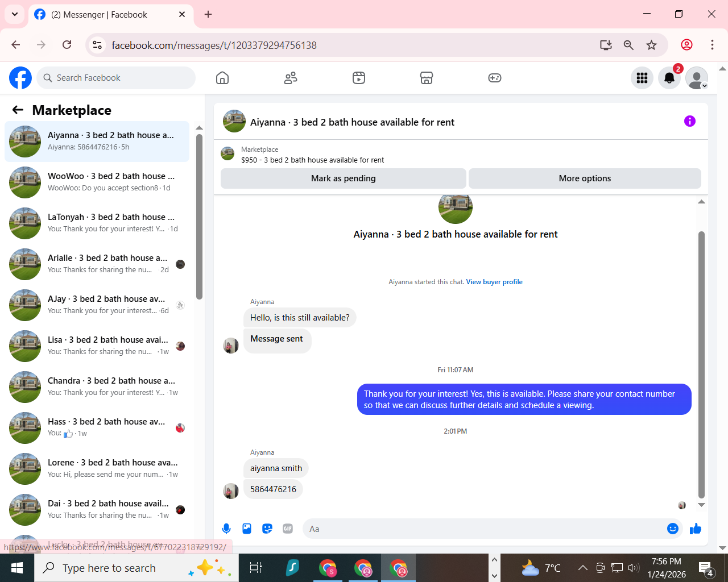728x582 pixels.
Task: Click the conversation list scrollbar
Action: click(x=199, y=216)
